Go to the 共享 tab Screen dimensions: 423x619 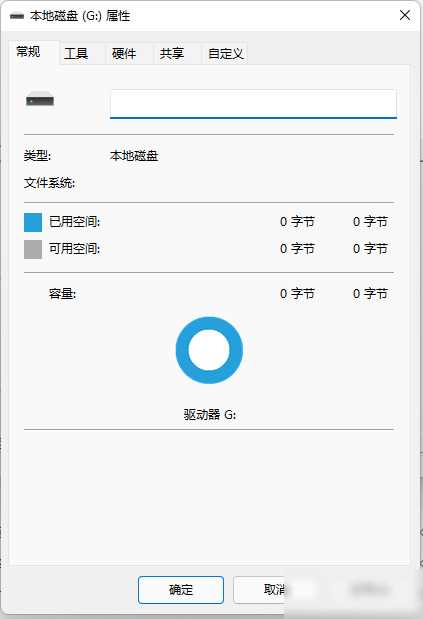point(172,53)
